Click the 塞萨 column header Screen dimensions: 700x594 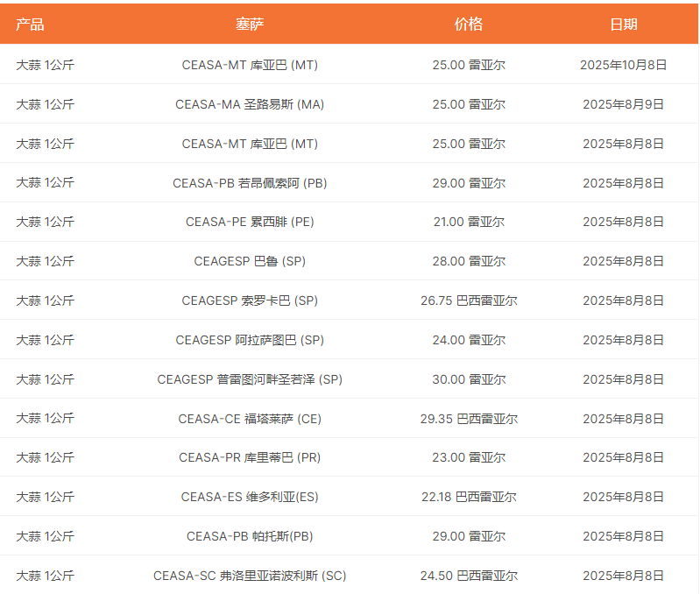click(x=250, y=25)
